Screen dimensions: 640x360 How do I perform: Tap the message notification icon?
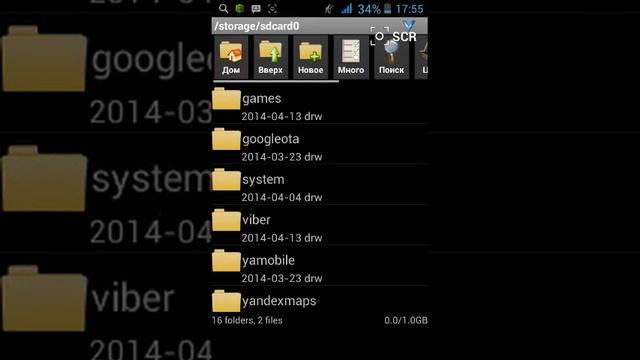click(x=256, y=9)
